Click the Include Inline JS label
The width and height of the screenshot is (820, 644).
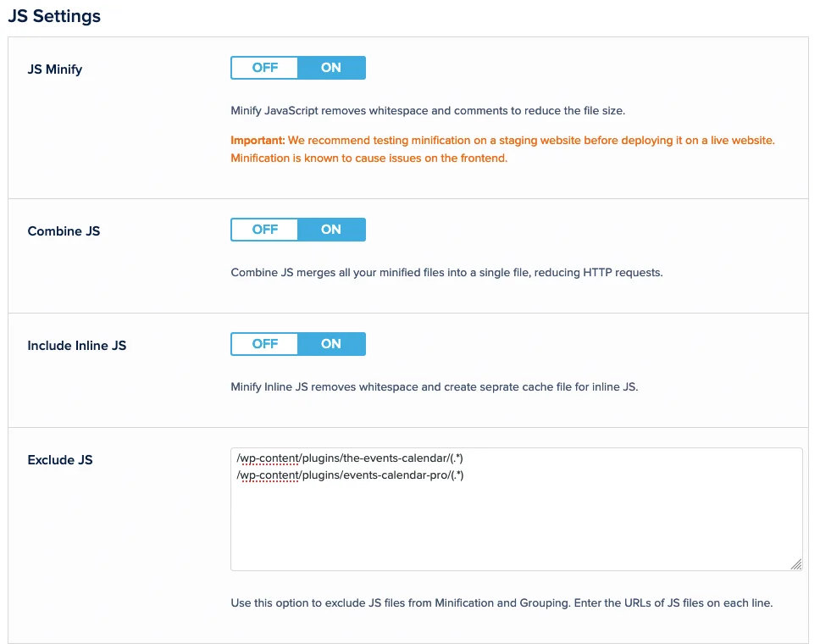(77, 346)
